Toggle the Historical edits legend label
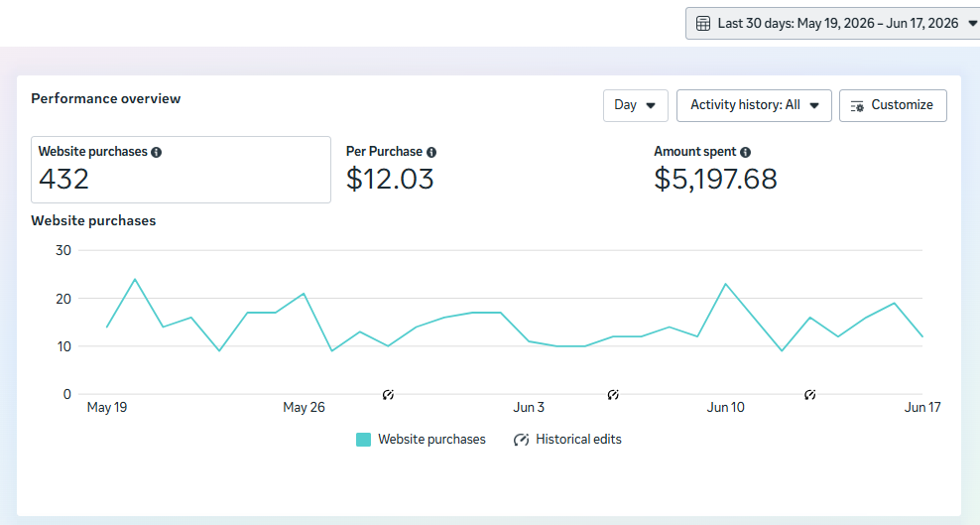The width and height of the screenshot is (980, 525). 578,440
